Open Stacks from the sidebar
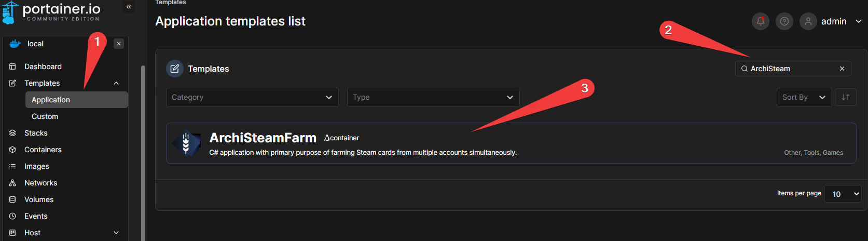Viewport: 868px width, 241px height. pyautogui.click(x=36, y=133)
